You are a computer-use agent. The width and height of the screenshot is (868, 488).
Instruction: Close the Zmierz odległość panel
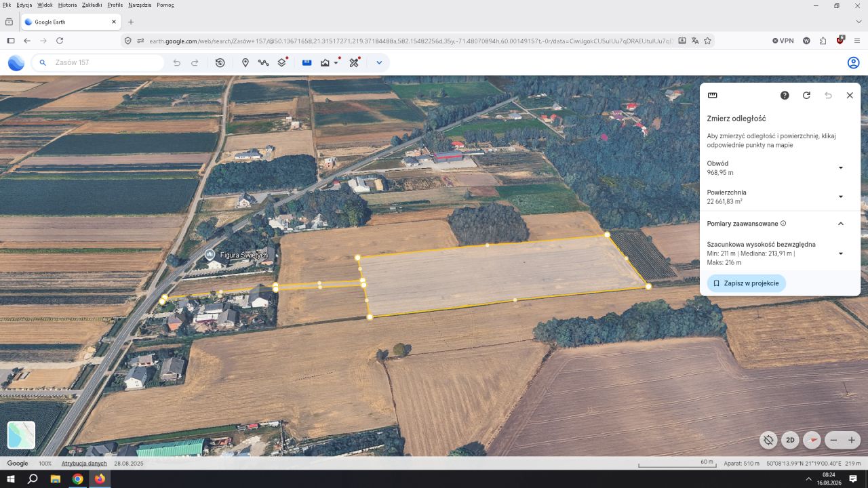tap(850, 96)
